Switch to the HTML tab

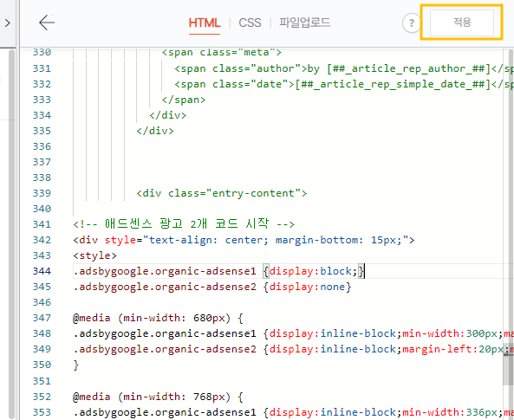click(205, 23)
